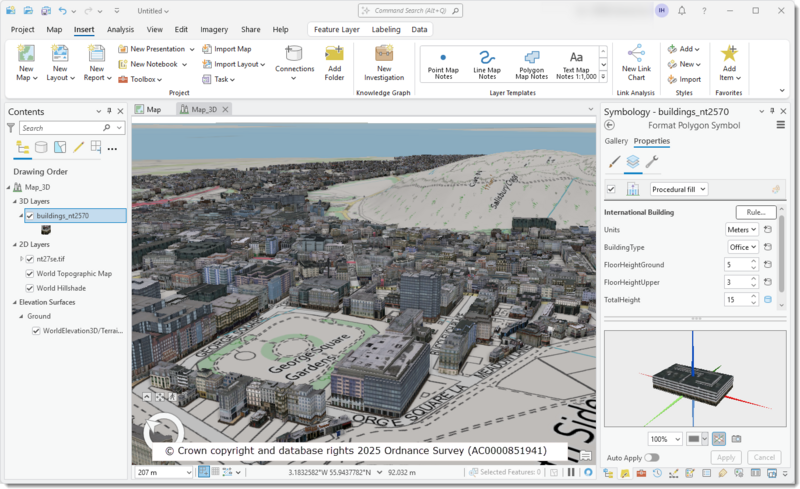Click the map refresh button
The height and width of the screenshot is (489, 800).
point(588,472)
